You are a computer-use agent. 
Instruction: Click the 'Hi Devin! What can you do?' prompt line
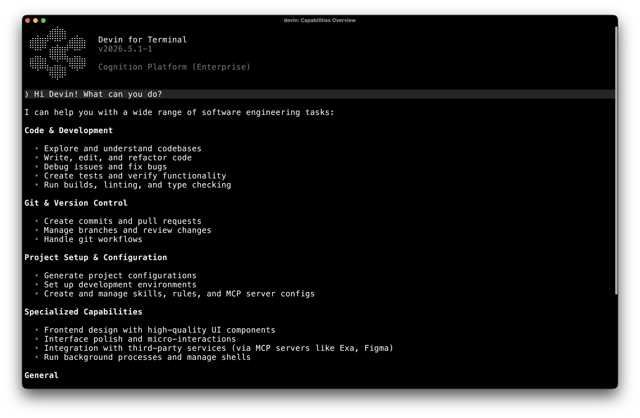pyautogui.click(x=319, y=94)
